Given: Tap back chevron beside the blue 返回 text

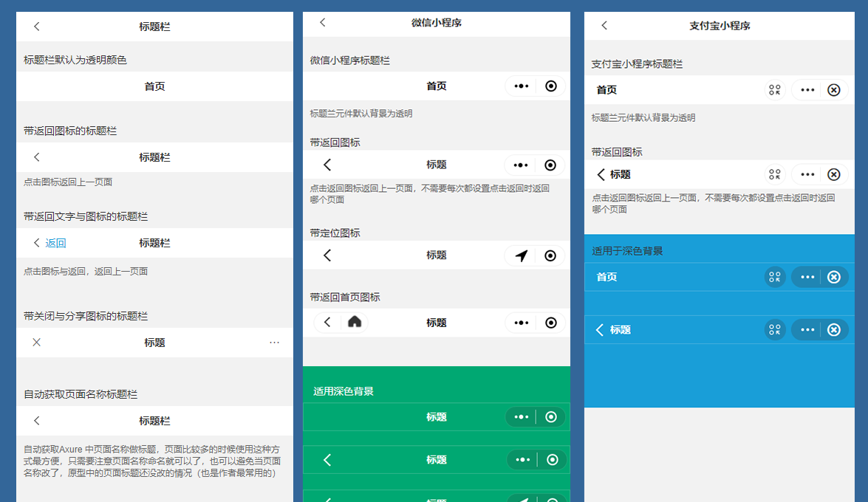Looking at the screenshot, I should [36, 242].
